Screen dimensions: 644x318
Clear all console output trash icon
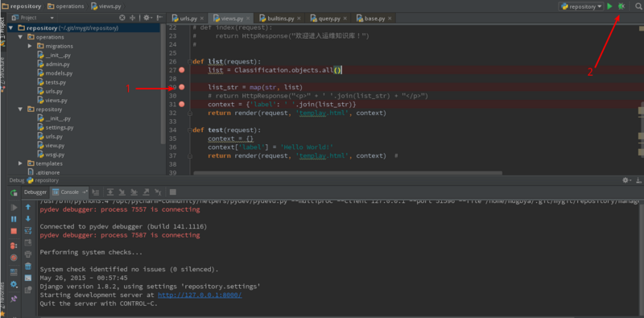point(28,266)
